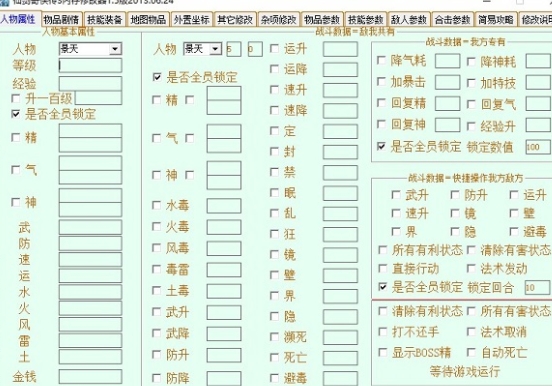Switch to the 敌人参数 tab
Viewport: 552px width, 386px height.
point(409,19)
